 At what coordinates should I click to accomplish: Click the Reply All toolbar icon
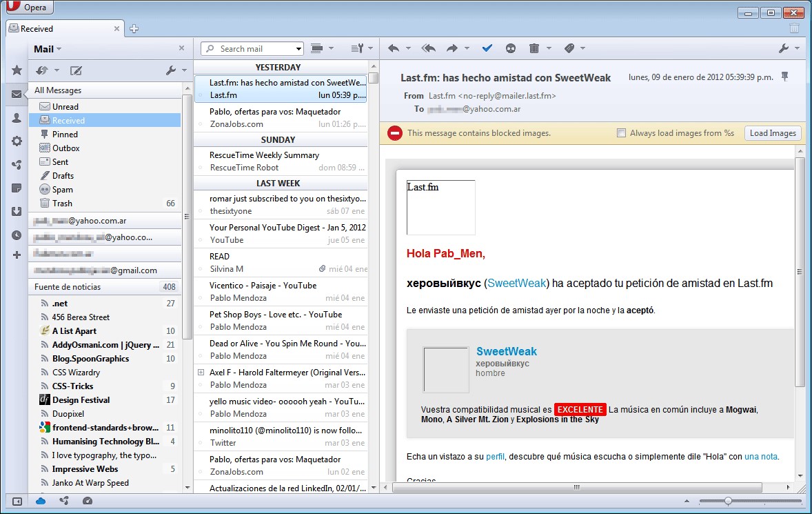428,48
